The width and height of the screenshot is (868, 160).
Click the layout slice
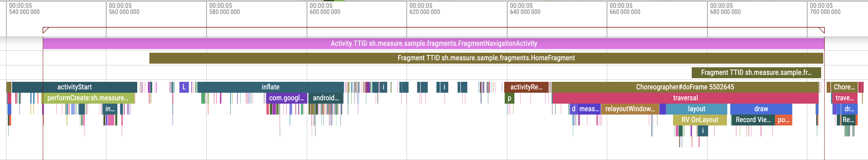(x=696, y=109)
